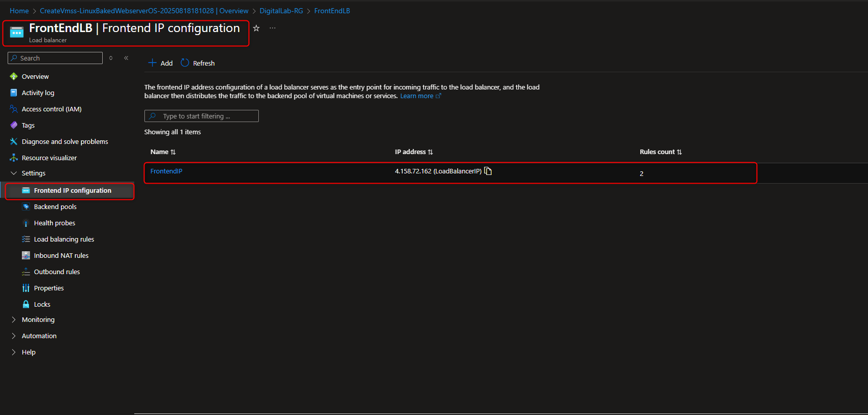Copy the IP address 4.158.72.162 with copy icon
868x415 pixels.
coord(488,171)
